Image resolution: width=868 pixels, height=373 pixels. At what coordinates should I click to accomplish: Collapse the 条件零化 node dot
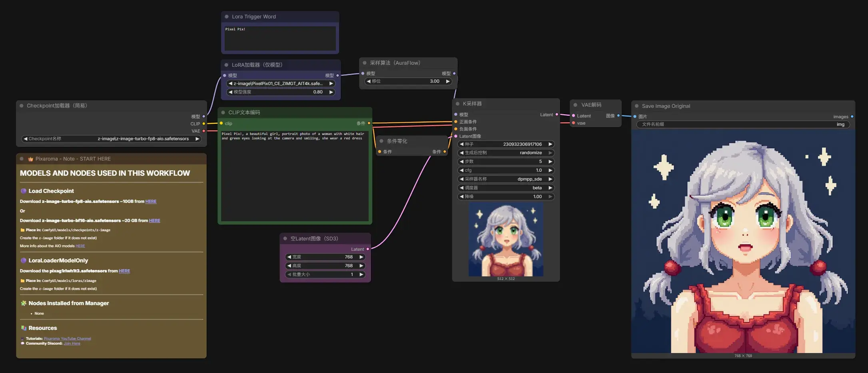click(x=381, y=141)
